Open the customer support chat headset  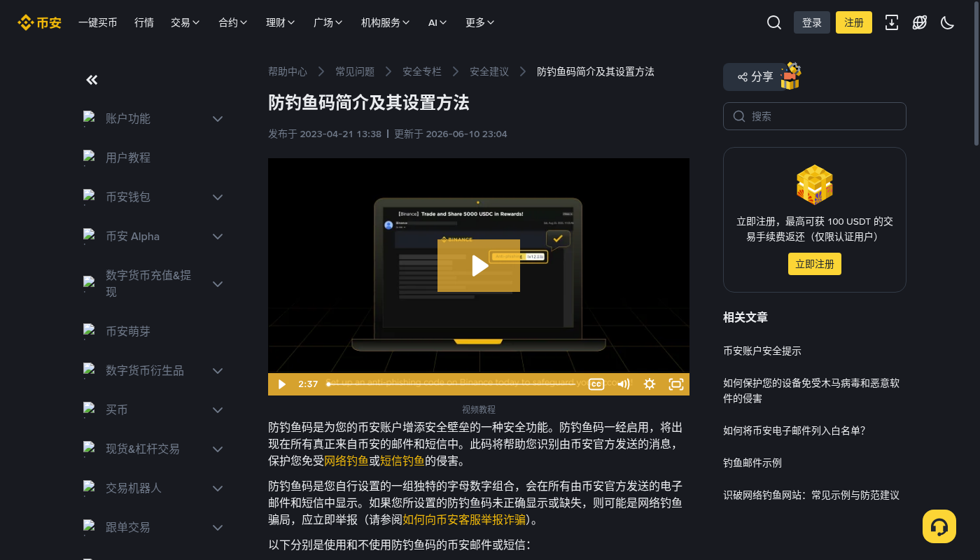pos(939,526)
